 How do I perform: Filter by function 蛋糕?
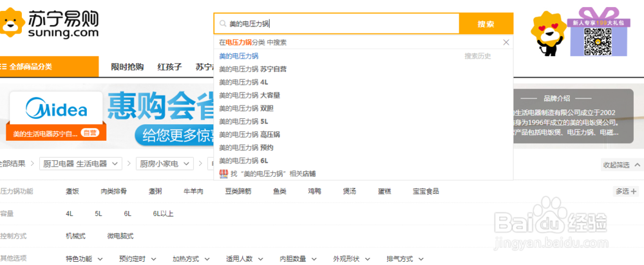385,191
